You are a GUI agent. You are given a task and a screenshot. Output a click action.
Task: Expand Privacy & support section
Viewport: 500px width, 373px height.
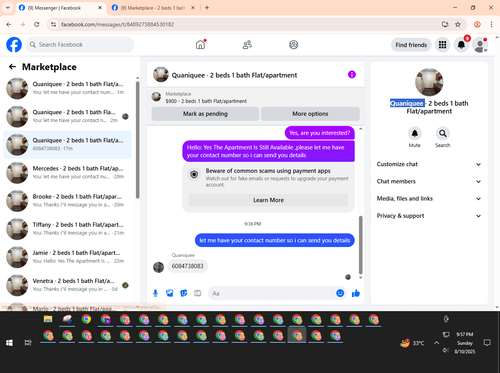tap(429, 216)
